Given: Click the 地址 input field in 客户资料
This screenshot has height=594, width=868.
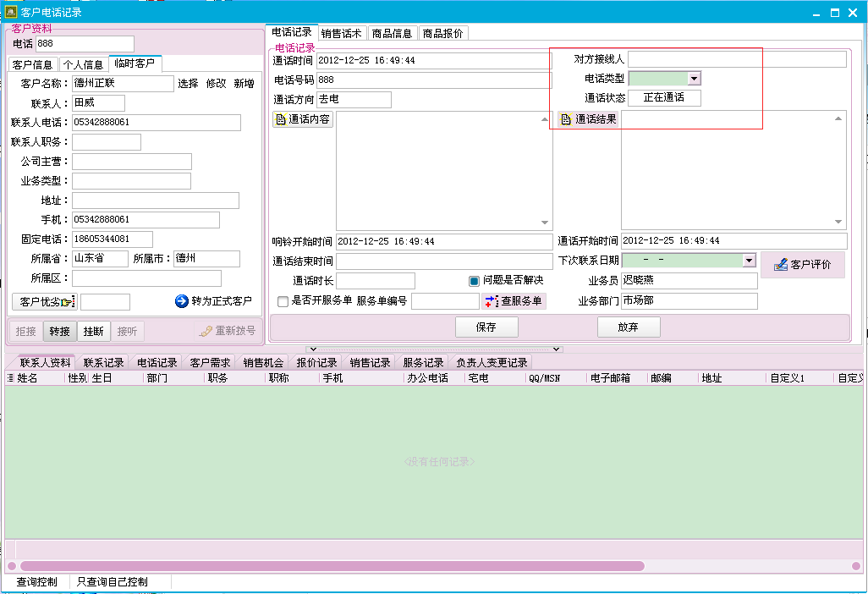Looking at the screenshot, I should tap(156, 201).
